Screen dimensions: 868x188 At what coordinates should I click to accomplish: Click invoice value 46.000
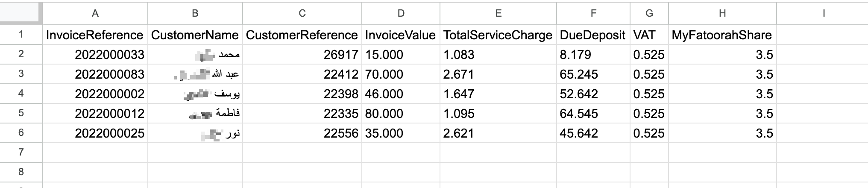click(401, 94)
